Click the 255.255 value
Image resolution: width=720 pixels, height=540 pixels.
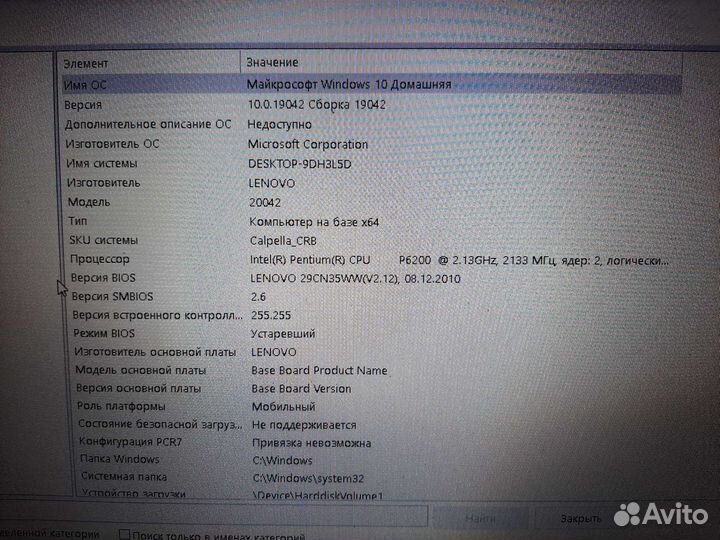click(271, 315)
